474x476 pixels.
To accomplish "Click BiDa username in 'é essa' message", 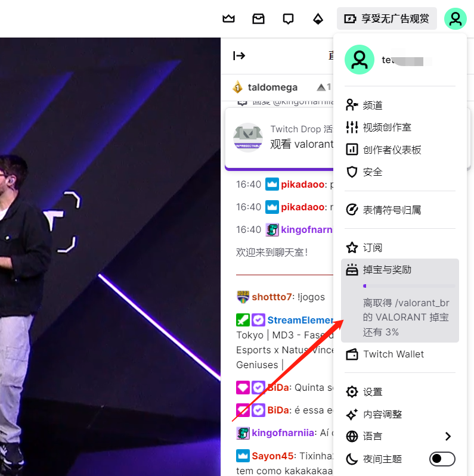I will [278, 410].
